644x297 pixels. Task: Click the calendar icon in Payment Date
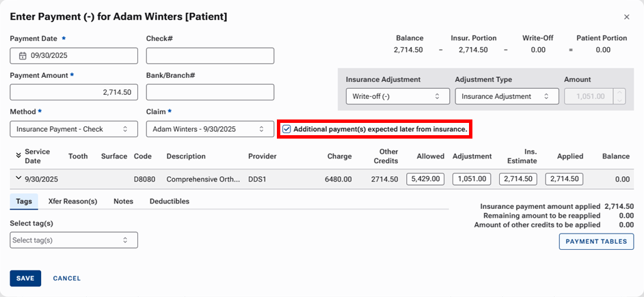point(22,56)
